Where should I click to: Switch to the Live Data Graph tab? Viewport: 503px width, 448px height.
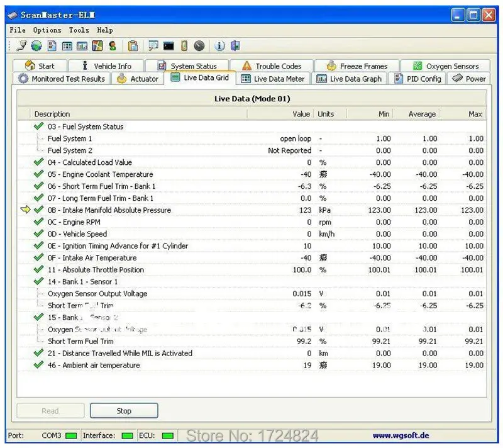pyautogui.click(x=349, y=79)
